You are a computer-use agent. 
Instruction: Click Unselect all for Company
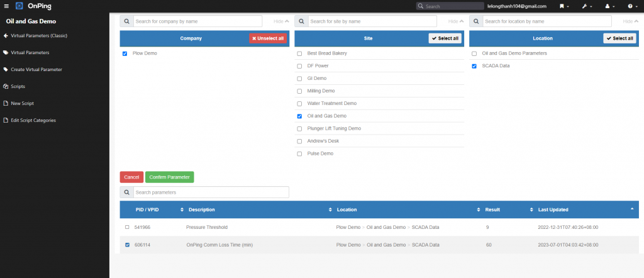click(268, 38)
